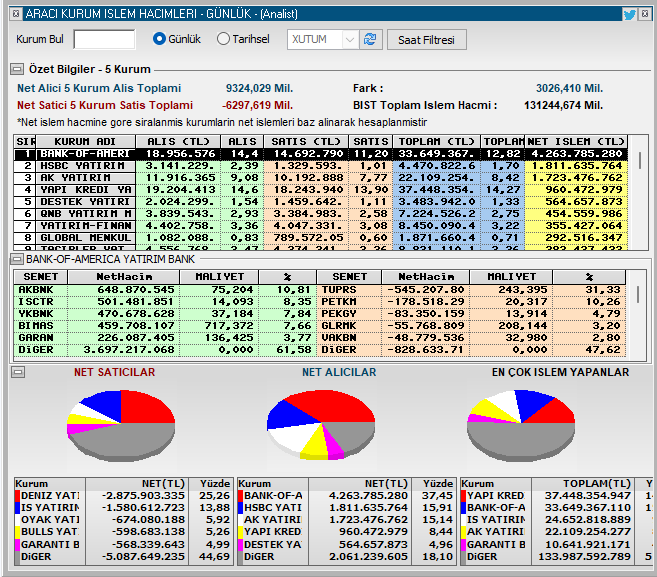Click the Twitter bird icon in title bar
The height and width of the screenshot is (577, 657).
pyautogui.click(x=629, y=14)
